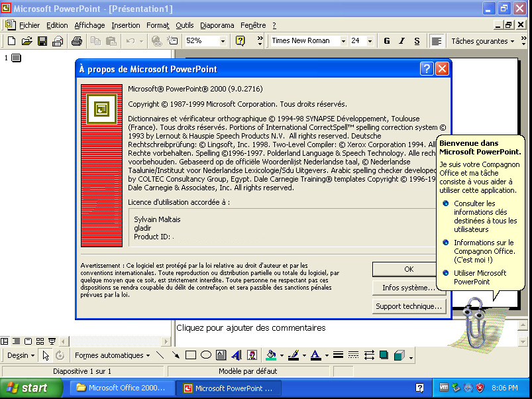This screenshot has width=532, height=399.
Task: Open the Diaporama menu
Action: [217, 25]
